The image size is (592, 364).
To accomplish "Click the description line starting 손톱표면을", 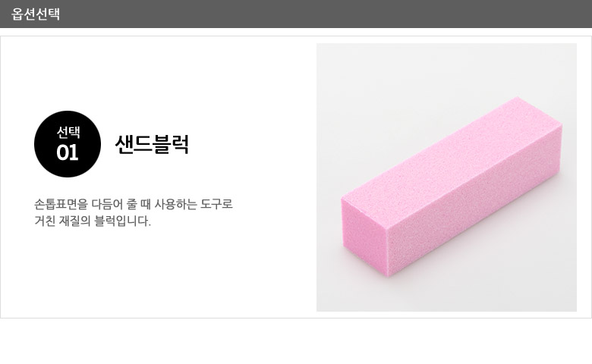I will 134,204.
